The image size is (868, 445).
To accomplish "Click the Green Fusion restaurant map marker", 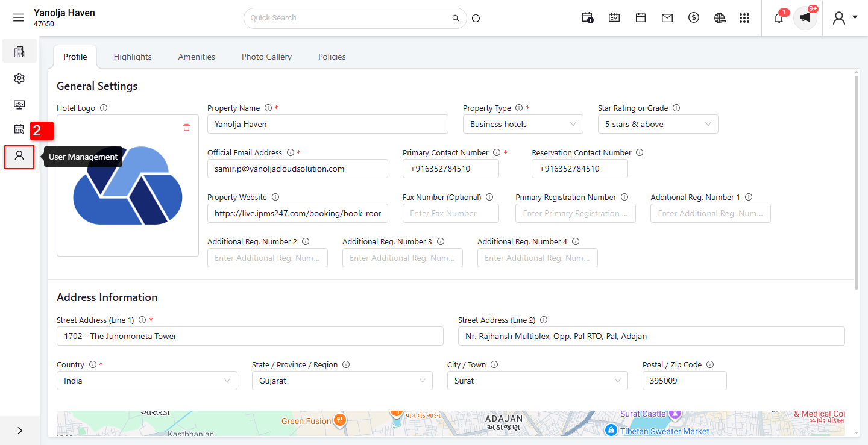I will click(x=340, y=420).
